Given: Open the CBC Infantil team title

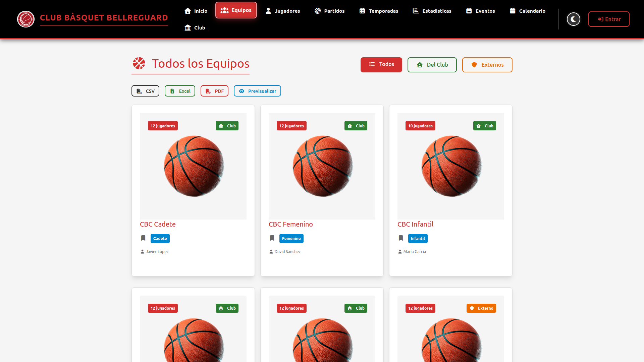Looking at the screenshot, I should 415,224.
